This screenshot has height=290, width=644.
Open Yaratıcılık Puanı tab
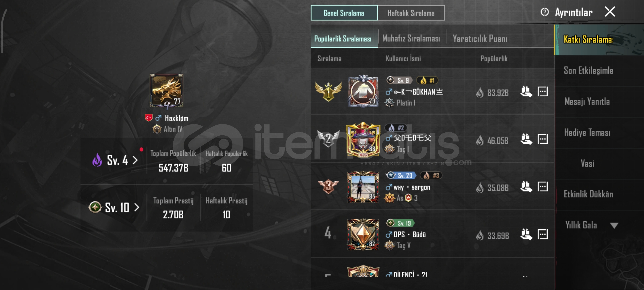click(x=480, y=39)
